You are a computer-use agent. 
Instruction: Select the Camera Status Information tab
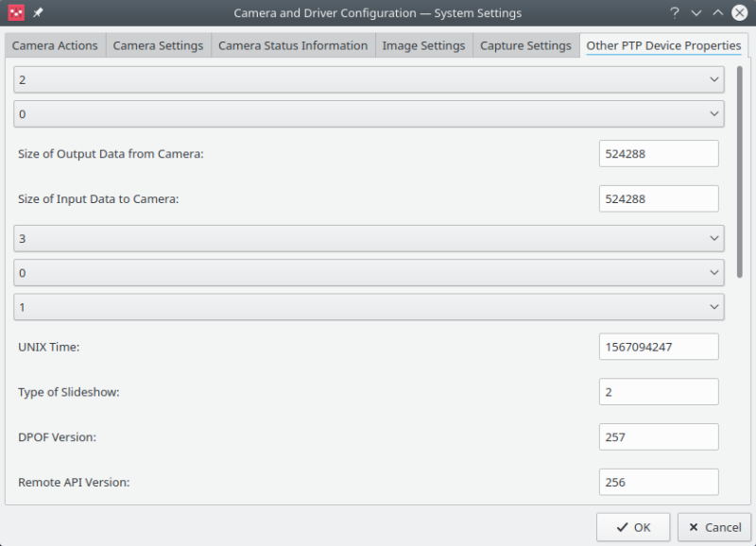(293, 45)
